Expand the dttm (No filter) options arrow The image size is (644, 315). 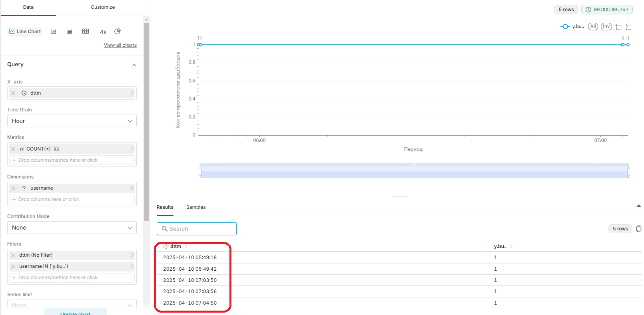click(132, 255)
